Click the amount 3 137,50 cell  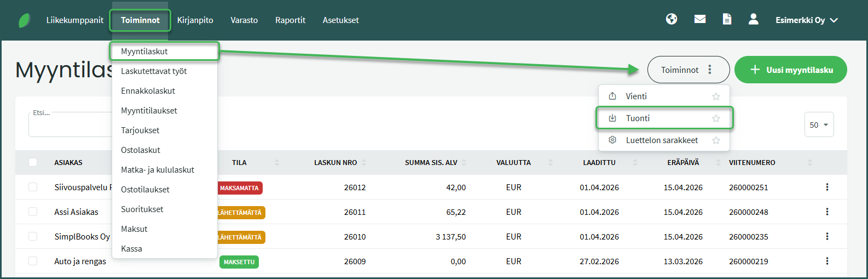pos(451,237)
